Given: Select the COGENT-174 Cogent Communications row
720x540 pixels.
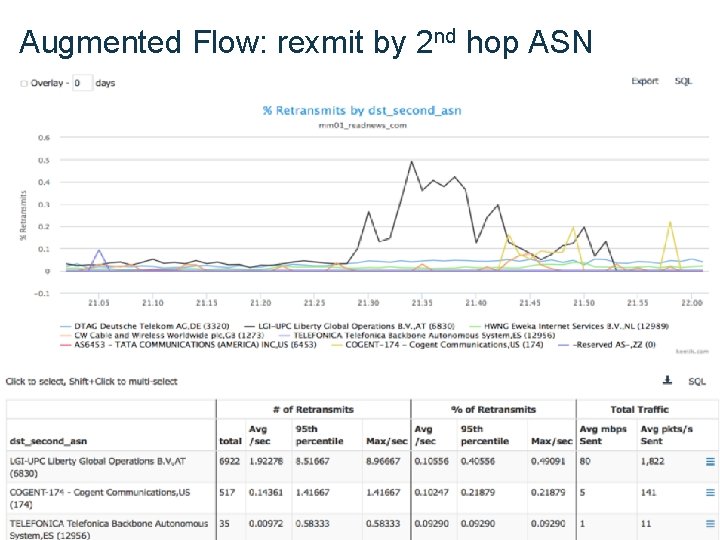Looking at the screenshot, I should (362, 498).
